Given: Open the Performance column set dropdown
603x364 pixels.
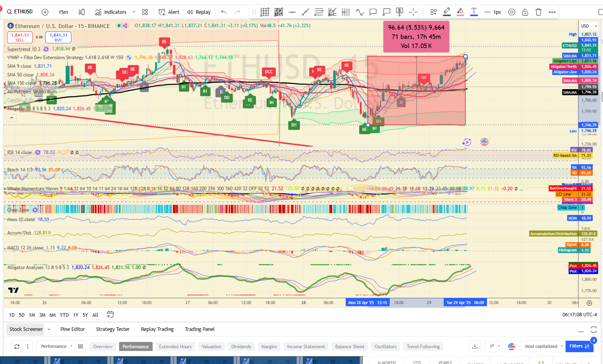Looking at the screenshot, I should (57, 347).
